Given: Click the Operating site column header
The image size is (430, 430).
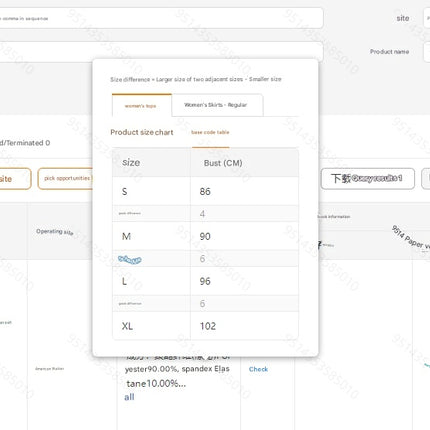Looking at the screenshot, I should [x=55, y=232].
